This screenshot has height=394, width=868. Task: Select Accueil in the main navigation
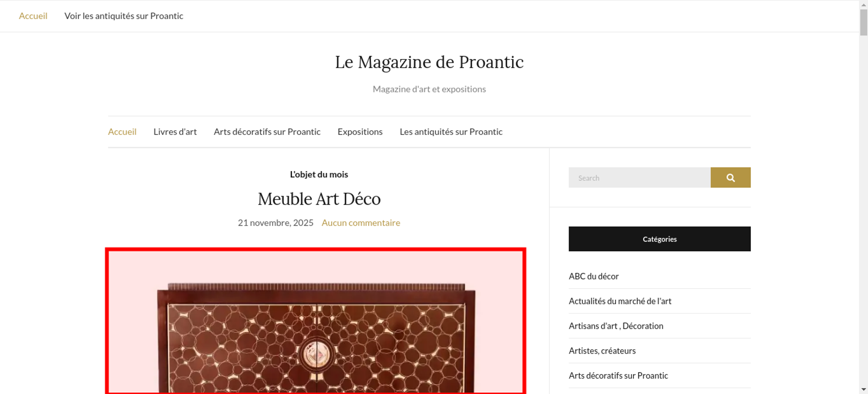pos(122,131)
